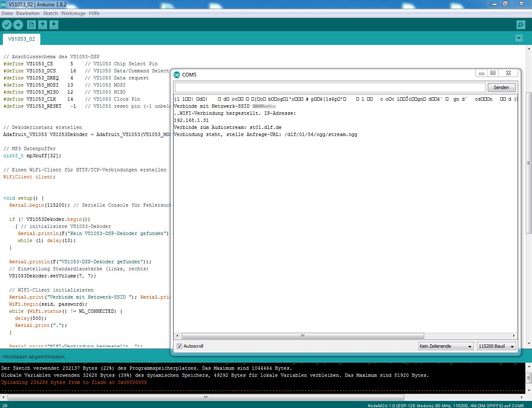This screenshot has width=532, height=408.
Task: Expand the tab options dropdown arrow
Action: click(519, 38)
